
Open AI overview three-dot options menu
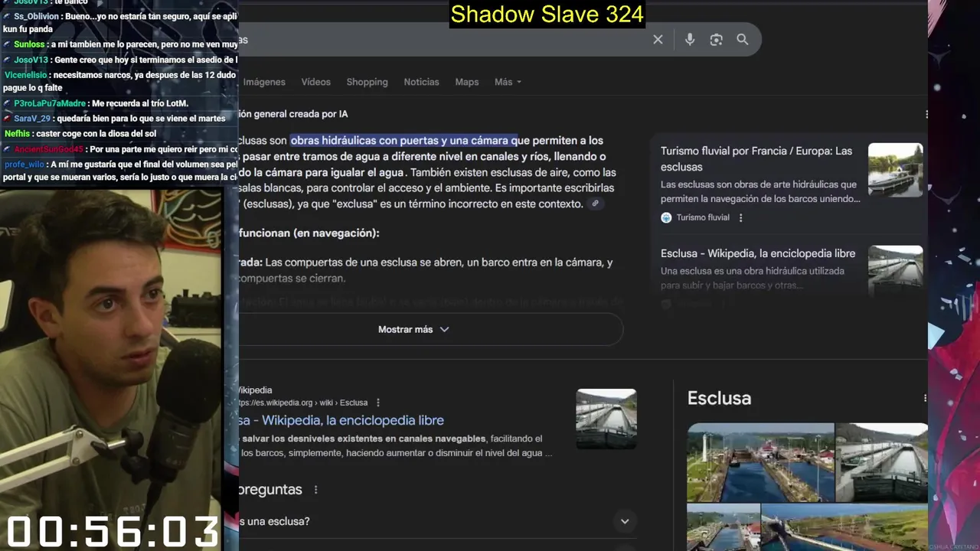point(926,114)
